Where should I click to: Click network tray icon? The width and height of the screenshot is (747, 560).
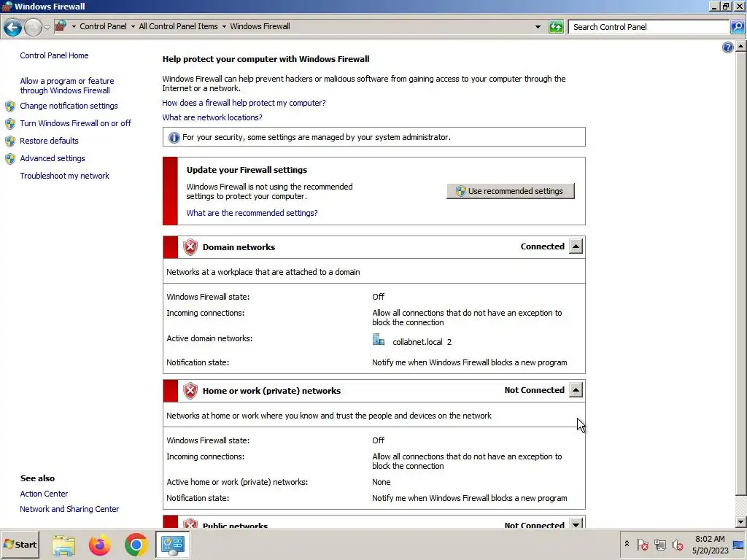[x=659, y=544]
